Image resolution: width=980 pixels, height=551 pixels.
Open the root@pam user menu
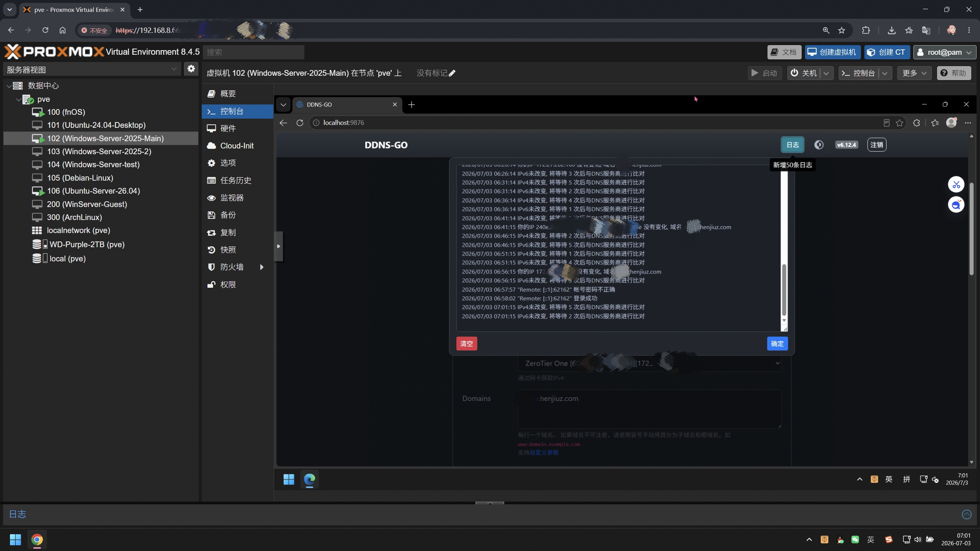point(944,52)
